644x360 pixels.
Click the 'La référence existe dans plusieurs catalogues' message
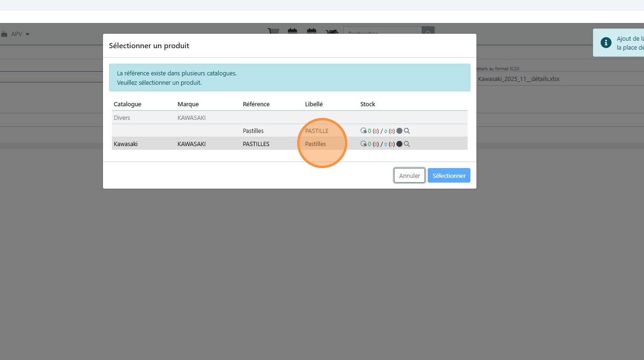point(177,73)
